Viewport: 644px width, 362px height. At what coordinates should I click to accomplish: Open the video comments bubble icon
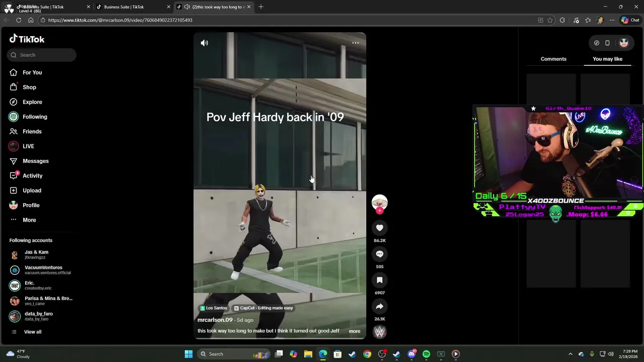[379, 254]
